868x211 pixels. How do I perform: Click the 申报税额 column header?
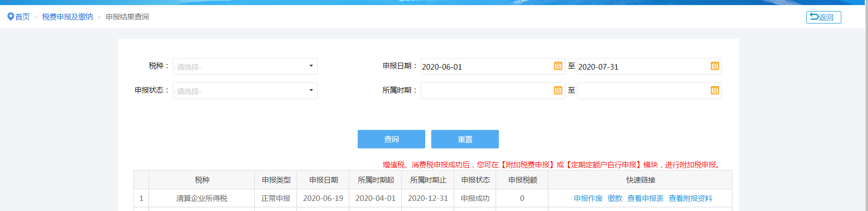point(522,180)
